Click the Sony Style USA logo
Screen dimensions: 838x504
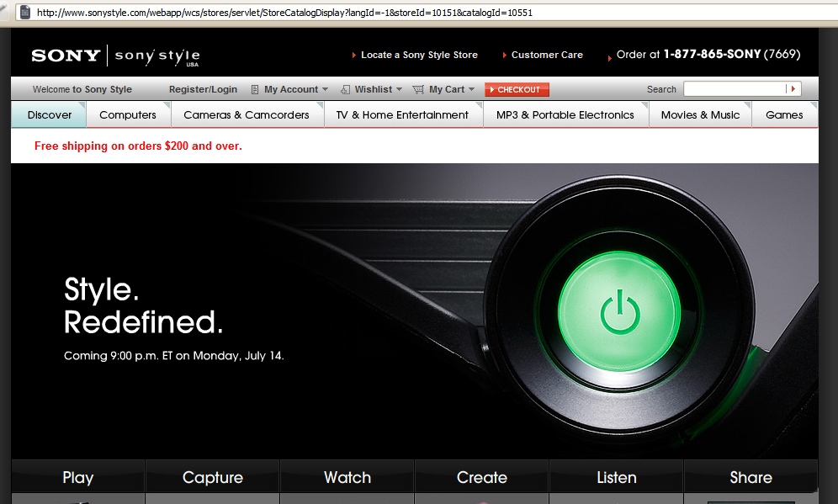click(157, 56)
